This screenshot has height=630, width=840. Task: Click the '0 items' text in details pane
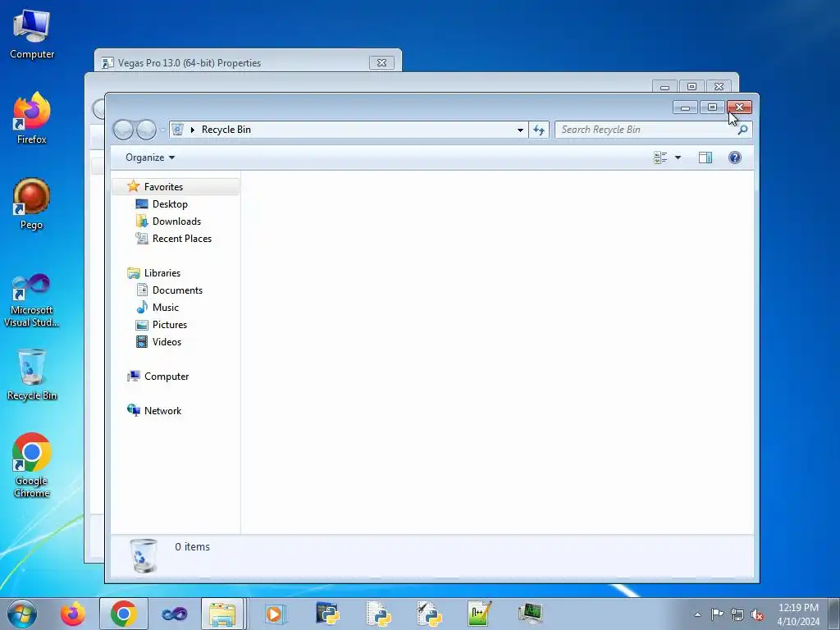(192, 547)
